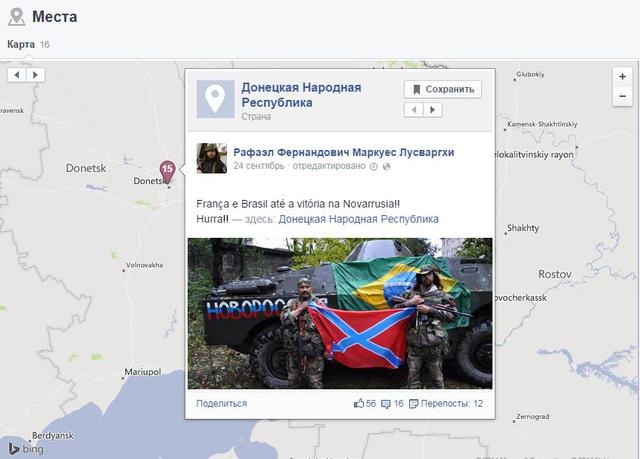Open author Рафаэл Фернандович profile link
The image size is (640, 459).
[343, 152]
